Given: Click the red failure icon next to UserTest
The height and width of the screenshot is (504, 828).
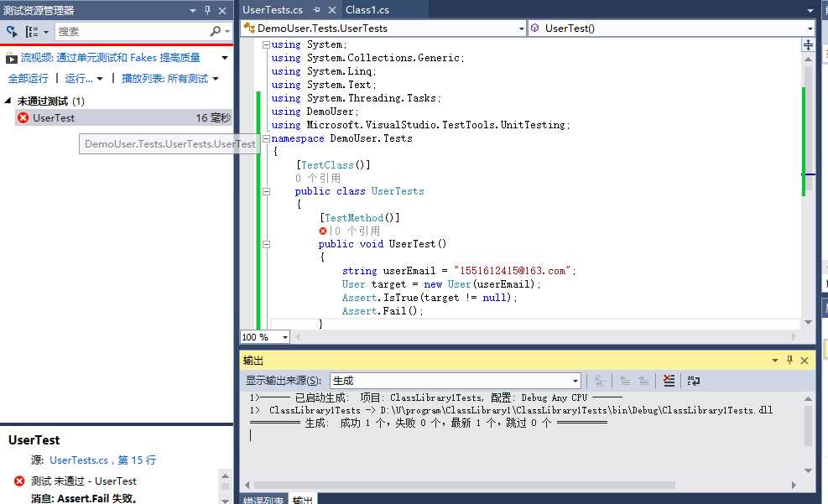Looking at the screenshot, I should (23, 117).
